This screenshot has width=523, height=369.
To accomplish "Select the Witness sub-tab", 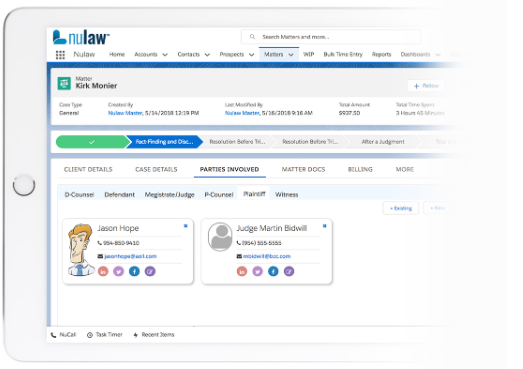I will (x=287, y=195).
